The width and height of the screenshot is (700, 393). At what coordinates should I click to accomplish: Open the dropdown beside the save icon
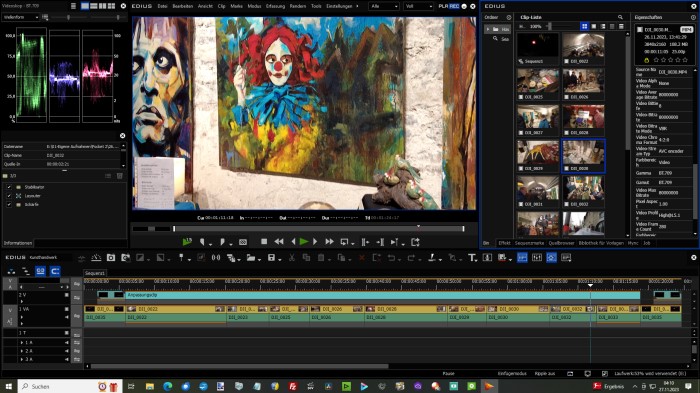coord(279,259)
